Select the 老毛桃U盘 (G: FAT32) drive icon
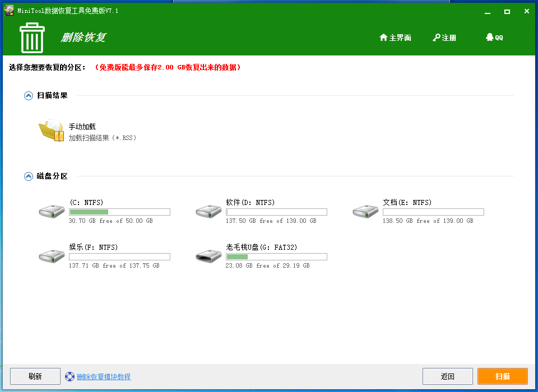The width and height of the screenshot is (538, 392). click(x=208, y=256)
